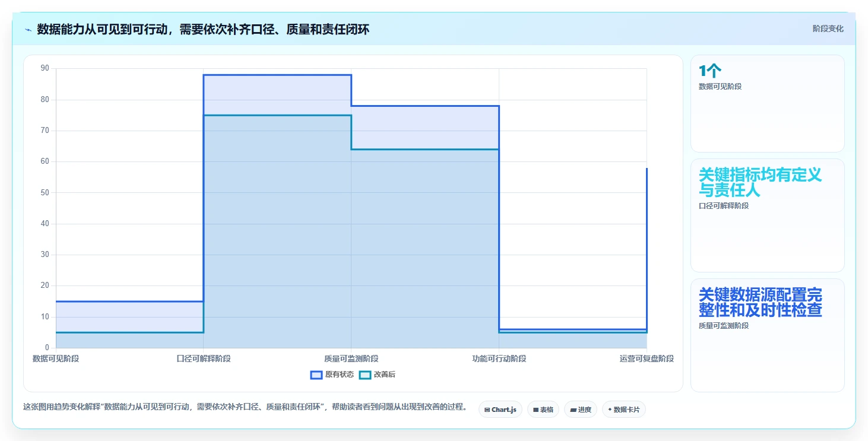Click the y-axis value 50
868x441 pixels.
(x=45, y=193)
